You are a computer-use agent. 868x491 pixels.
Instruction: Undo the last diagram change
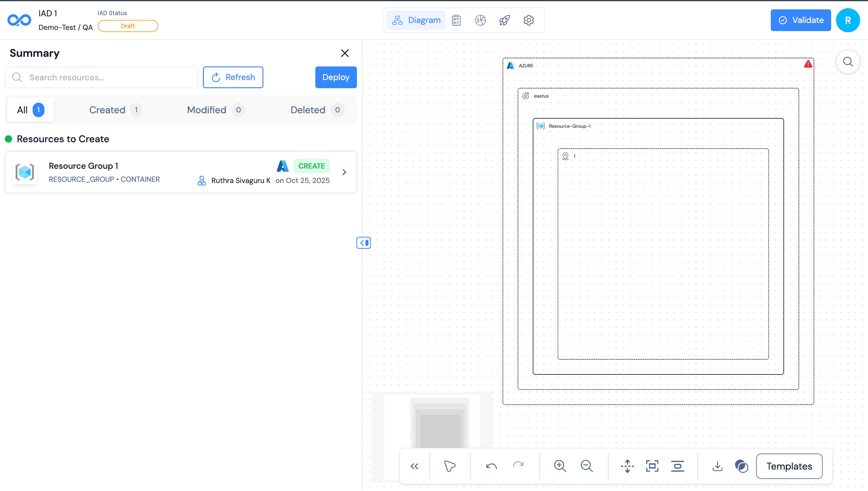coord(491,466)
